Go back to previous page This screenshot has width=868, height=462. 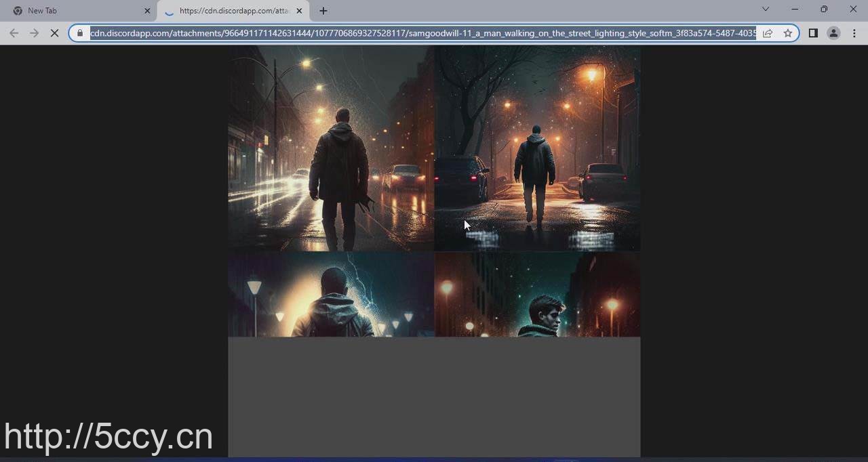tap(14, 33)
